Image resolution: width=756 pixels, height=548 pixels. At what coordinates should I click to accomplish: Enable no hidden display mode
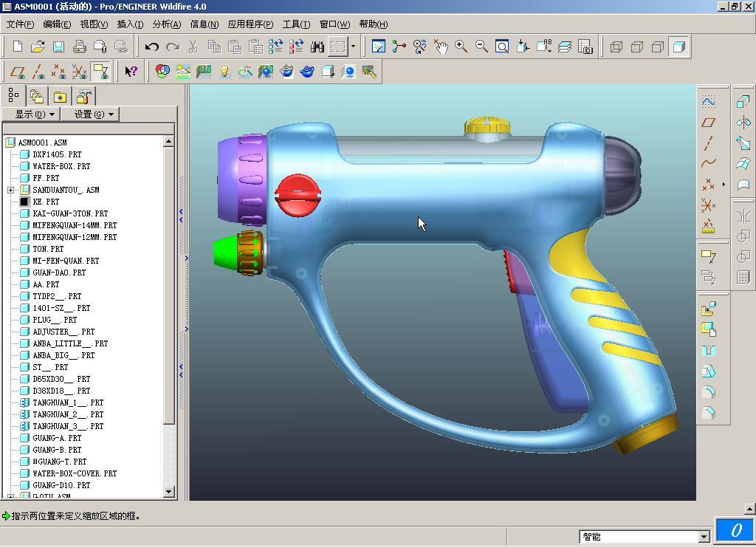click(x=658, y=47)
